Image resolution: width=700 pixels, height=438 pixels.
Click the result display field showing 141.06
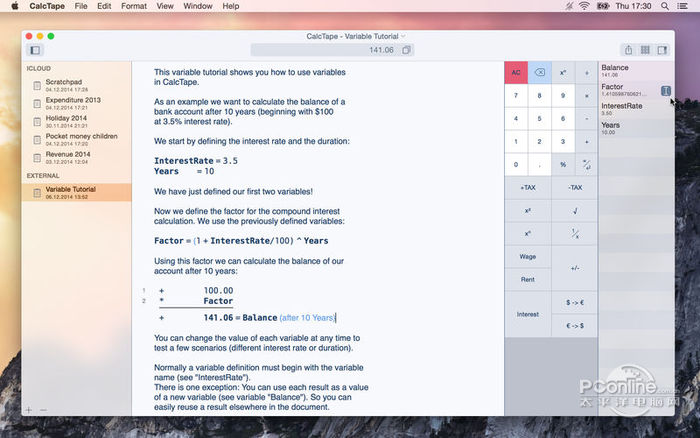click(x=332, y=50)
